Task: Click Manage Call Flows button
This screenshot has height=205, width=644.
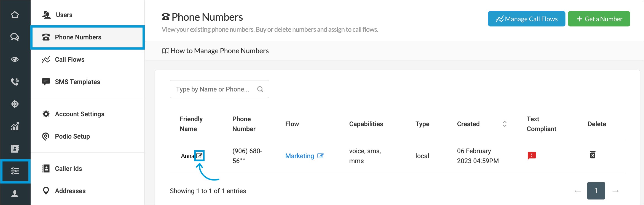Action: (x=526, y=19)
